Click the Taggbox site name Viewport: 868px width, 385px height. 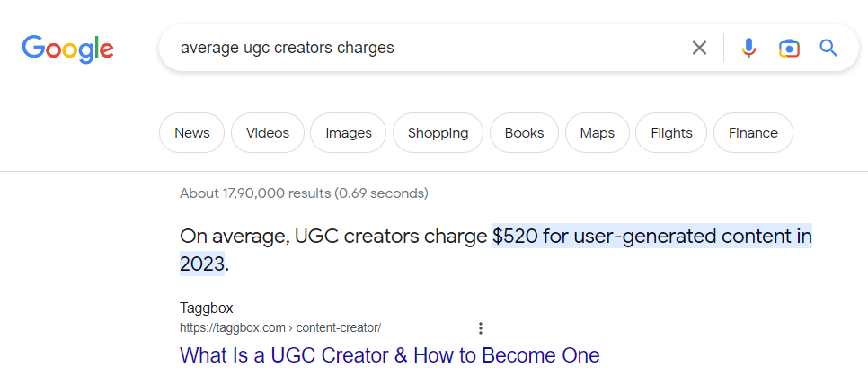click(206, 309)
